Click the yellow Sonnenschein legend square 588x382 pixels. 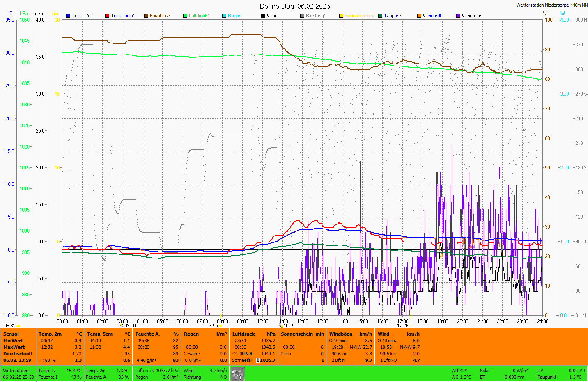click(x=341, y=16)
